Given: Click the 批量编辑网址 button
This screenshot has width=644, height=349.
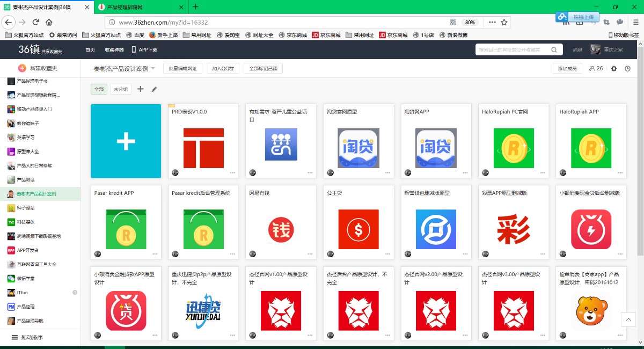Looking at the screenshot, I should (182, 69).
